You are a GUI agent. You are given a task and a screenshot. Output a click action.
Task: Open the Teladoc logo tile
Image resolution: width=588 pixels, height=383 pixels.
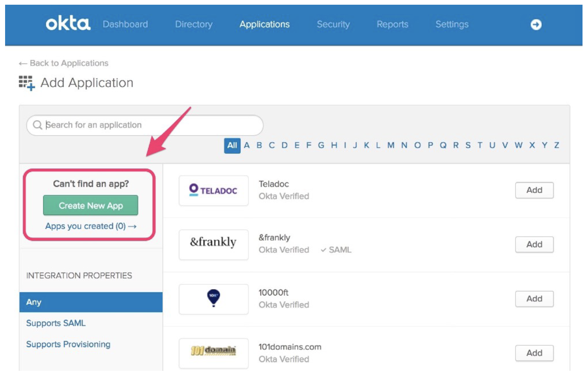[x=214, y=191]
